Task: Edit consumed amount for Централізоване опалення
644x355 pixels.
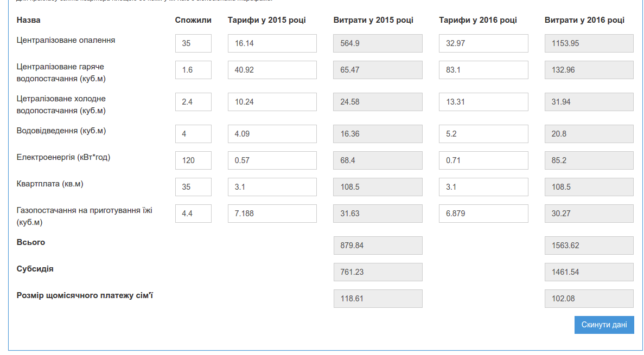Action: 193,43
